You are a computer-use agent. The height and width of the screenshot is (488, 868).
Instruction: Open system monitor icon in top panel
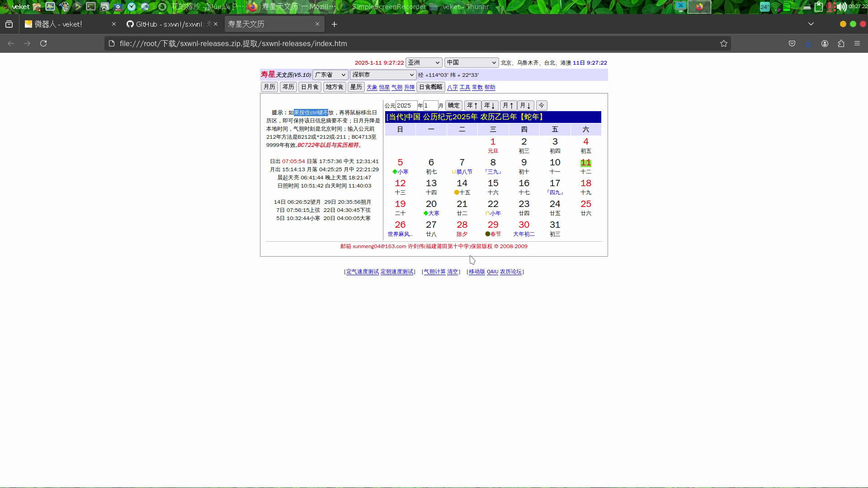(x=50, y=6)
